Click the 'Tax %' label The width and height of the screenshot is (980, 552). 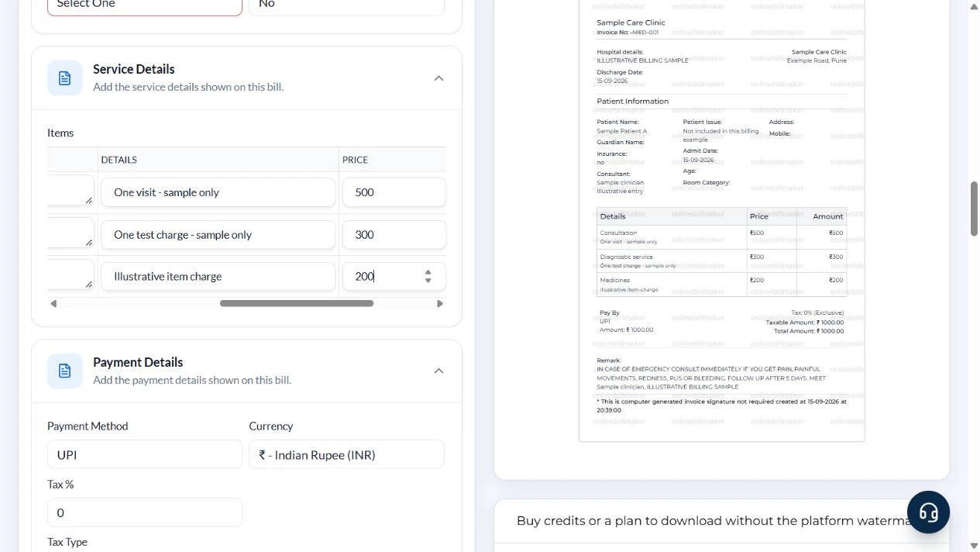coord(60,484)
